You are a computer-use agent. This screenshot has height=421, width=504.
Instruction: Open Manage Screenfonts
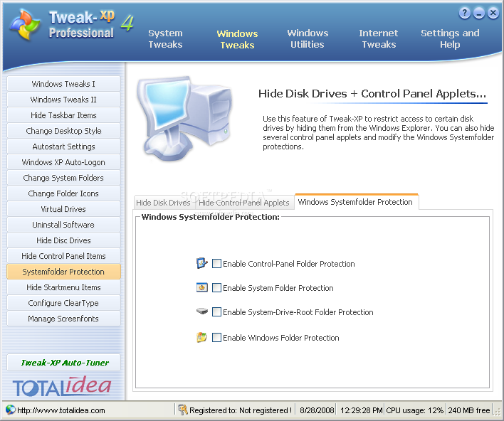click(63, 319)
